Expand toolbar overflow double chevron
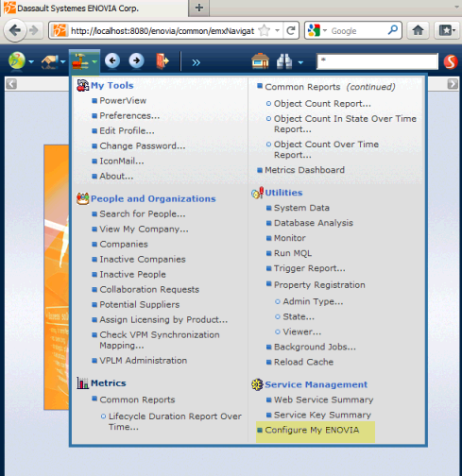The height and width of the screenshot is (476, 462). (x=196, y=62)
